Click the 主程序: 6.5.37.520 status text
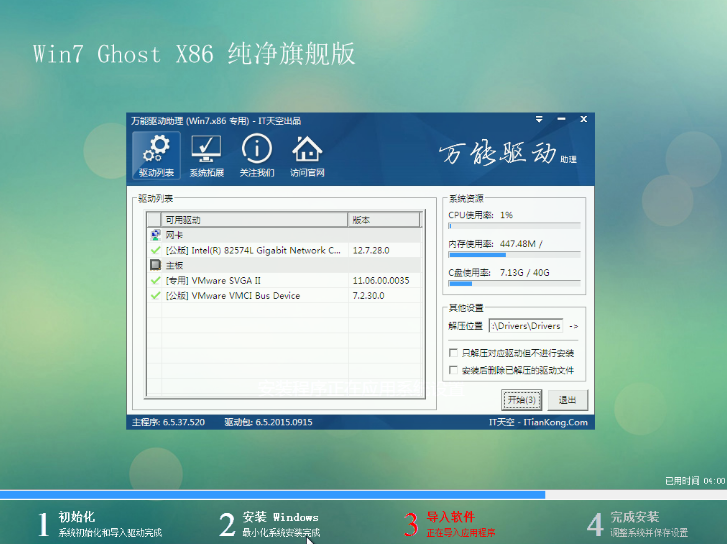 tap(168, 422)
